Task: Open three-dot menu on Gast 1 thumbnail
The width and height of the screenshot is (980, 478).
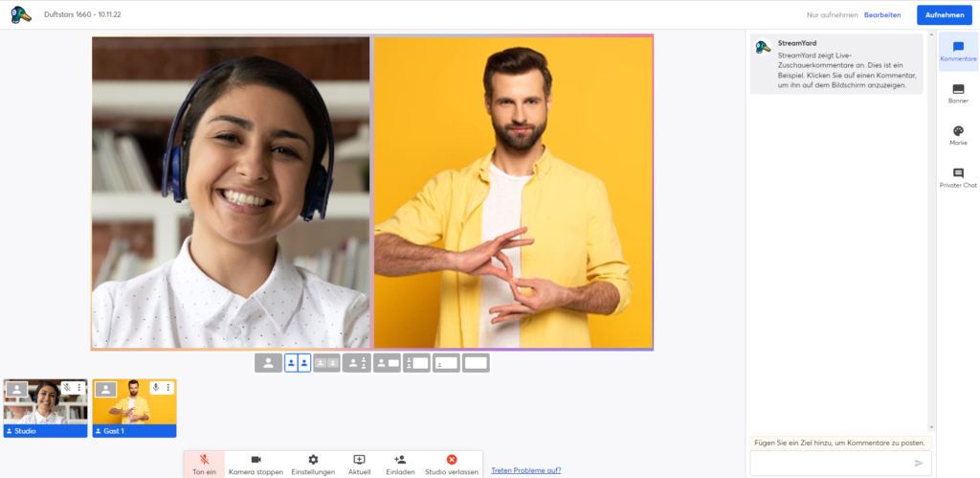Action: point(168,388)
